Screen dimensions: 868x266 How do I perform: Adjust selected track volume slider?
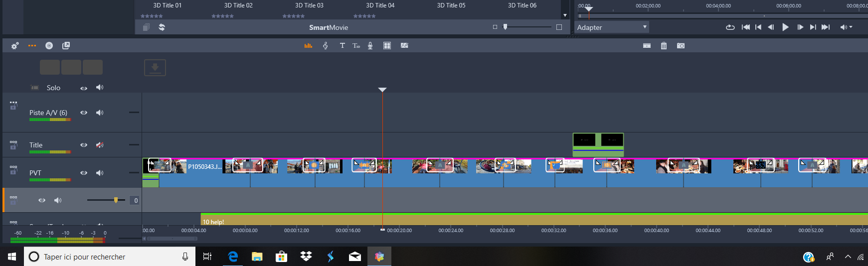click(x=116, y=200)
